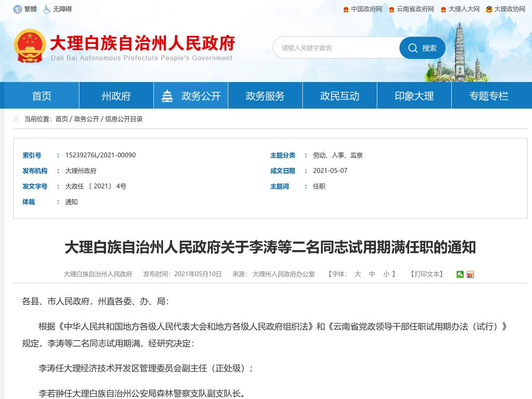
Task: Click the emblem icon beside 大理人大网
Action: pyautogui.click(x=443, y=9)
